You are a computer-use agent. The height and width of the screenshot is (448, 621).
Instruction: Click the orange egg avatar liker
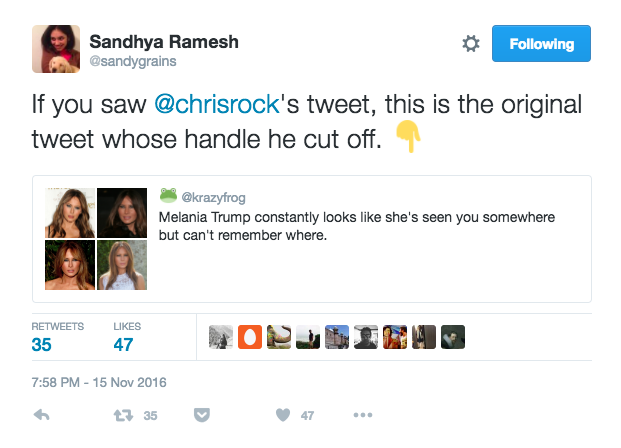point(250,337)
